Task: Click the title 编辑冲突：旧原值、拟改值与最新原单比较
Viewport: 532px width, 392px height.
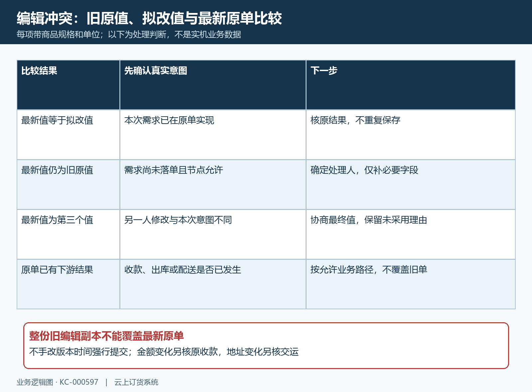Action: point(149,18)
